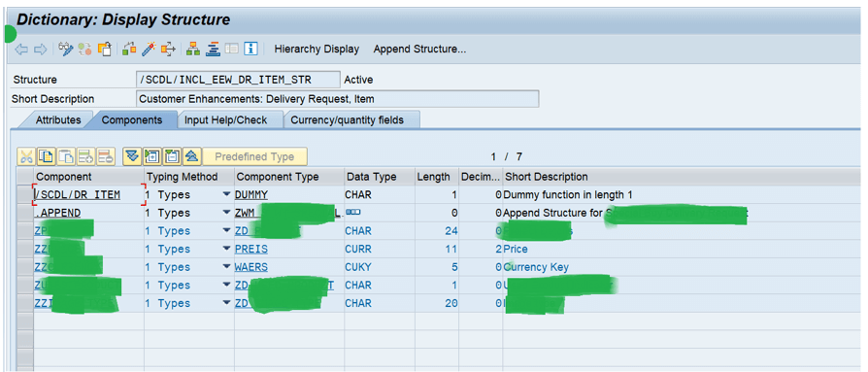
Task: Select row via .APPEND row selector
Action: point(25,213)
